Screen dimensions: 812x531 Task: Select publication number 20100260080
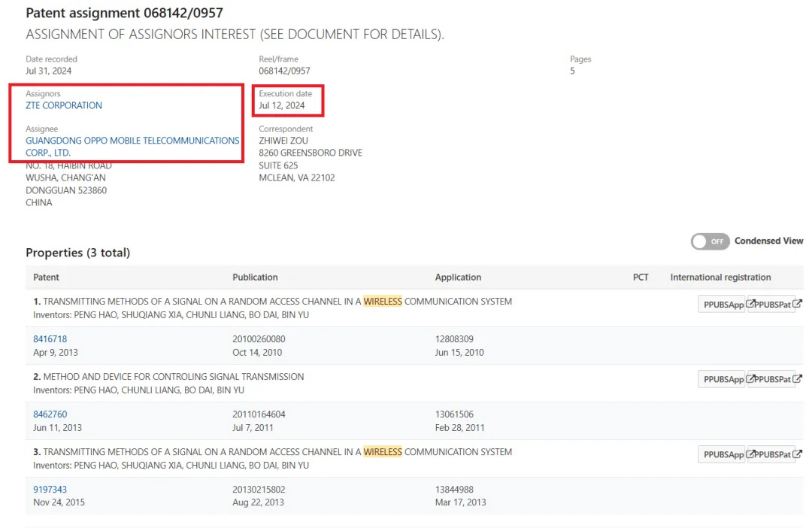click(259, 339)
